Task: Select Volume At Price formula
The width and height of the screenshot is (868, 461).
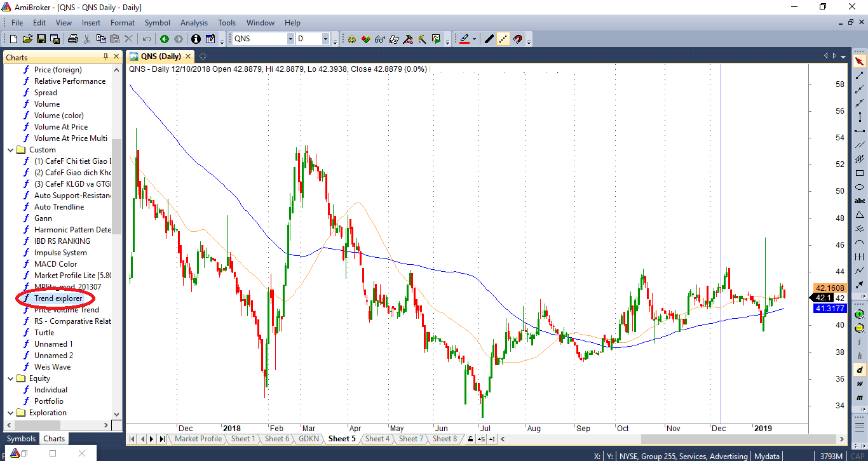Action: [x=61, y=127]
